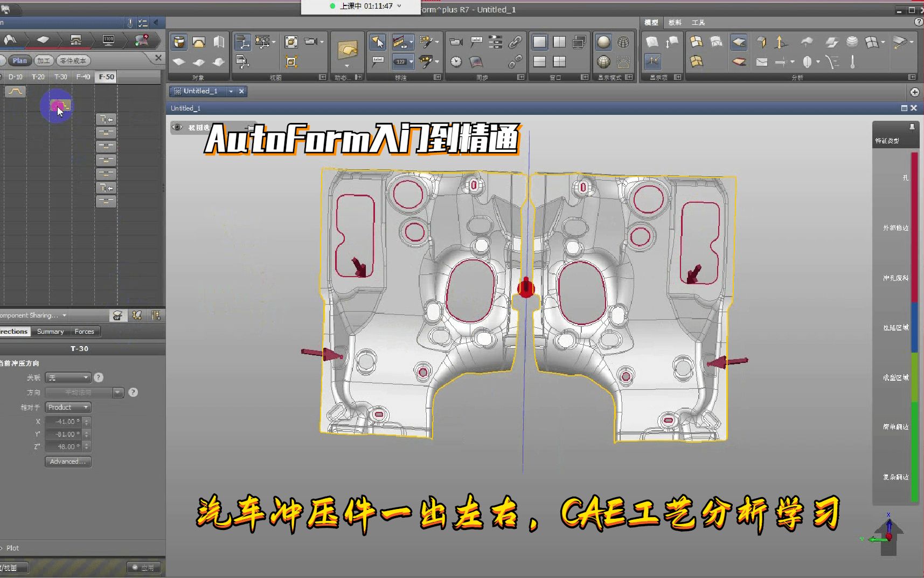Select the shaded sphere display mode
Viewport: 924px width, 578px height.
[603, 42]
